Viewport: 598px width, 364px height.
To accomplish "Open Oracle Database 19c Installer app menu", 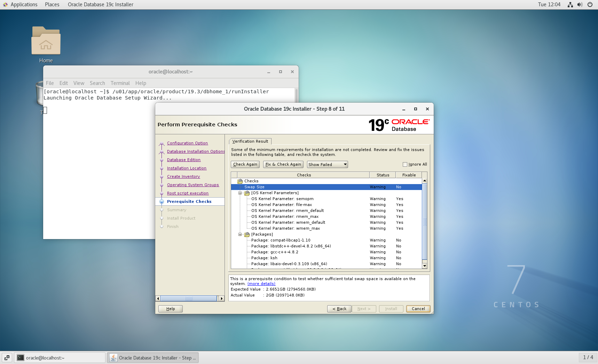I will (x=101, y=5).
